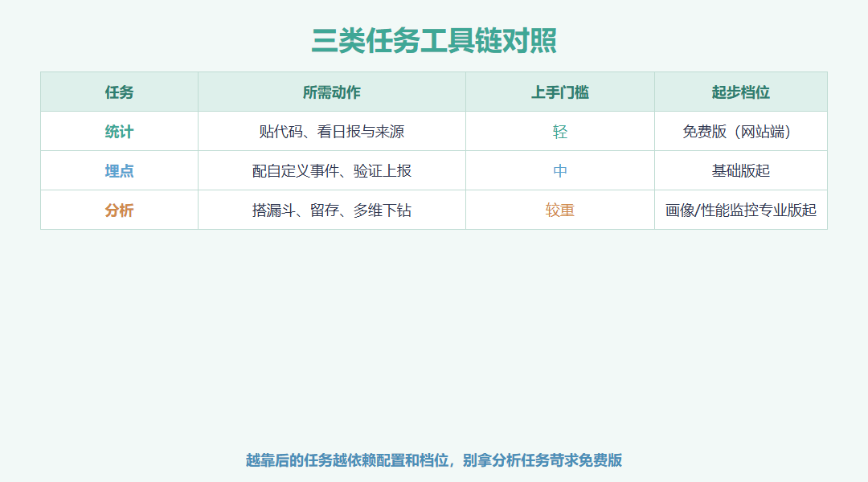Click the cell 贴代码、看日报与来源

[332, 132]
